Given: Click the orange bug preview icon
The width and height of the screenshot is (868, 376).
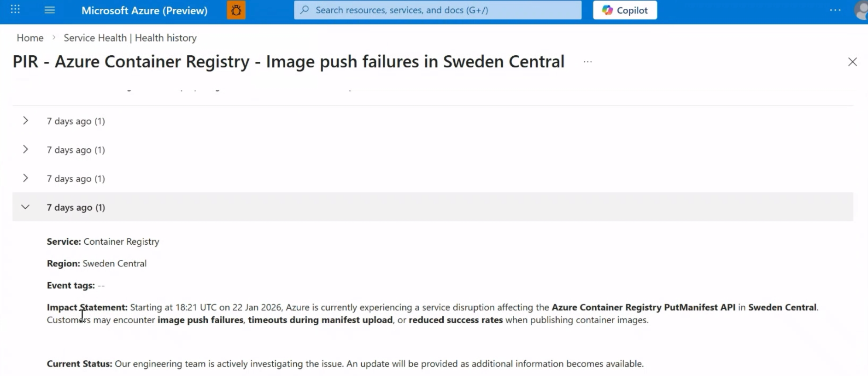Looking at the screenshot, I should [x=236, y=10].
